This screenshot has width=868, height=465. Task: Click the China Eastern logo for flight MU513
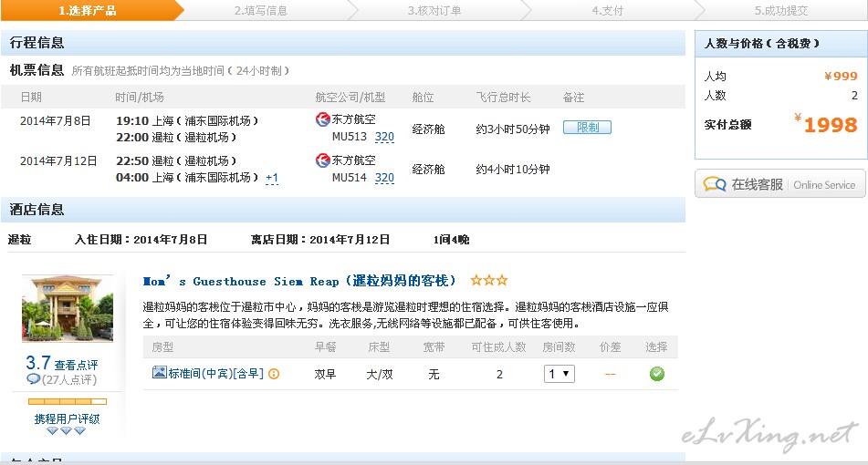[x=322, y=119]
